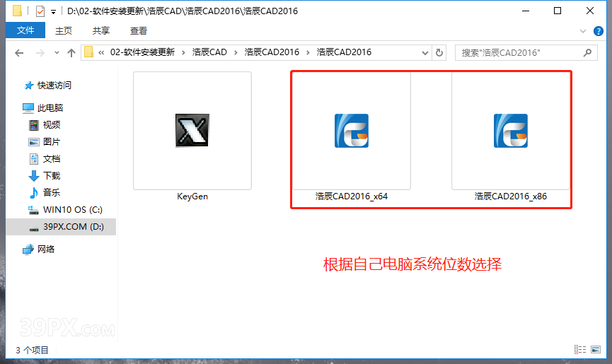The image size is (612, 364).
Task: Expand the arrow after 02-软件安装更新 breadcrumb
Action: click(183, 52)
